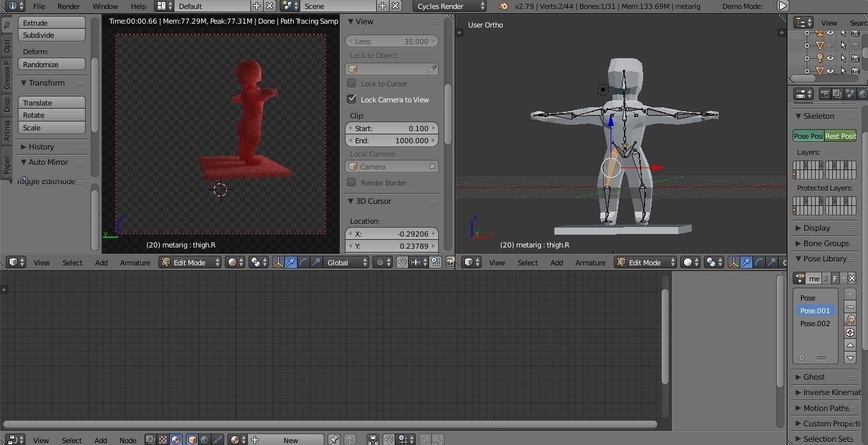Image resolution: width=868 pixels, height=445 pixels.
Task: Click the Randomize deform button
Action: click(x=52, y=65)
